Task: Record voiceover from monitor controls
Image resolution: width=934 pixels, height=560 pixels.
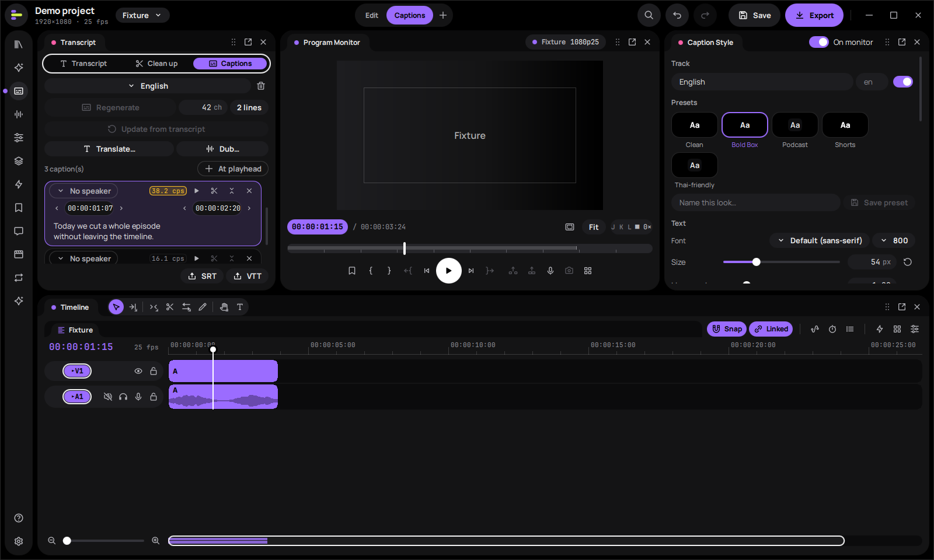Action: click(550, 271)
